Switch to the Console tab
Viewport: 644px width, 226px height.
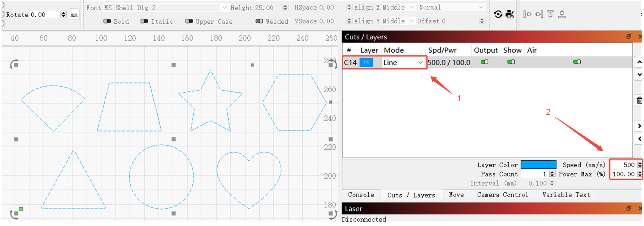(x=361, y=195)
